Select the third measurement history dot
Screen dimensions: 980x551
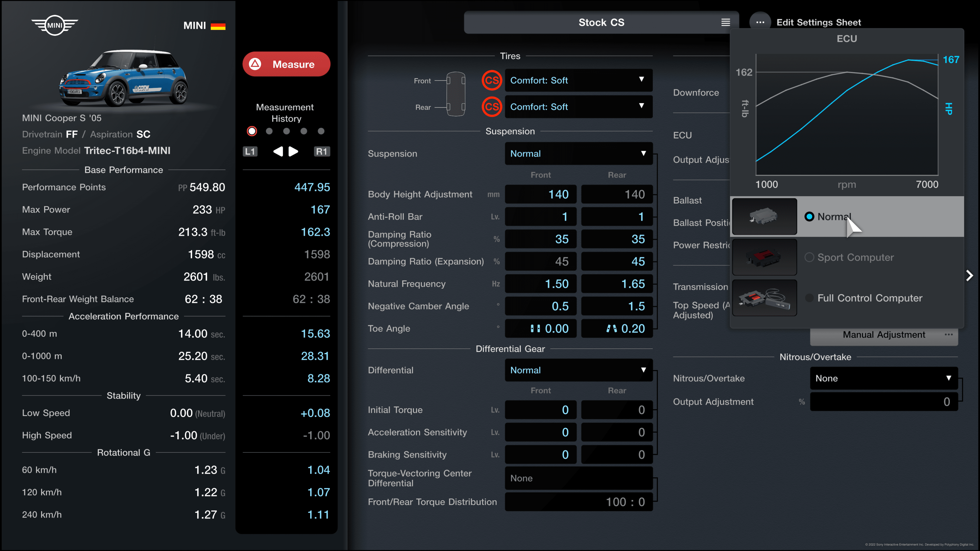(286, 131)
